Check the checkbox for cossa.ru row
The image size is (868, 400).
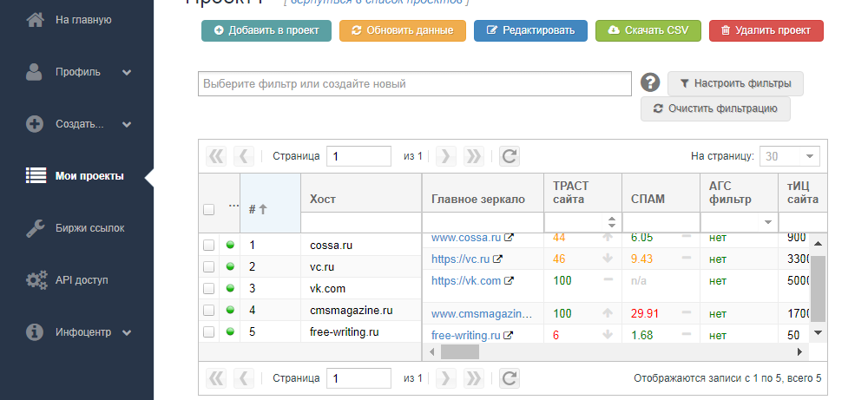[x=208, y=245]
